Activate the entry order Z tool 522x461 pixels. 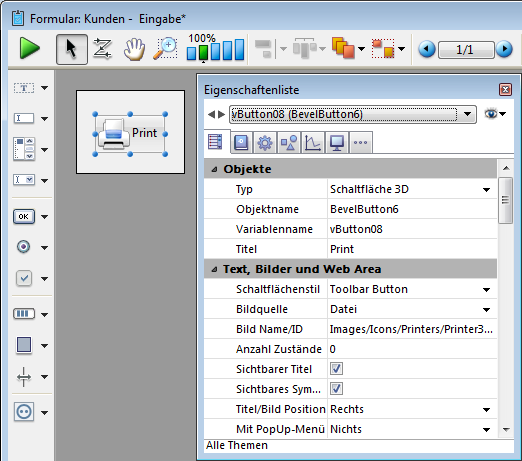tap(102, 49)
